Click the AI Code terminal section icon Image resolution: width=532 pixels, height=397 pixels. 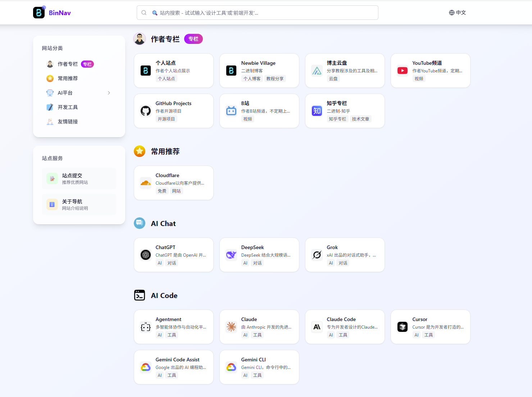pos(140,295)
